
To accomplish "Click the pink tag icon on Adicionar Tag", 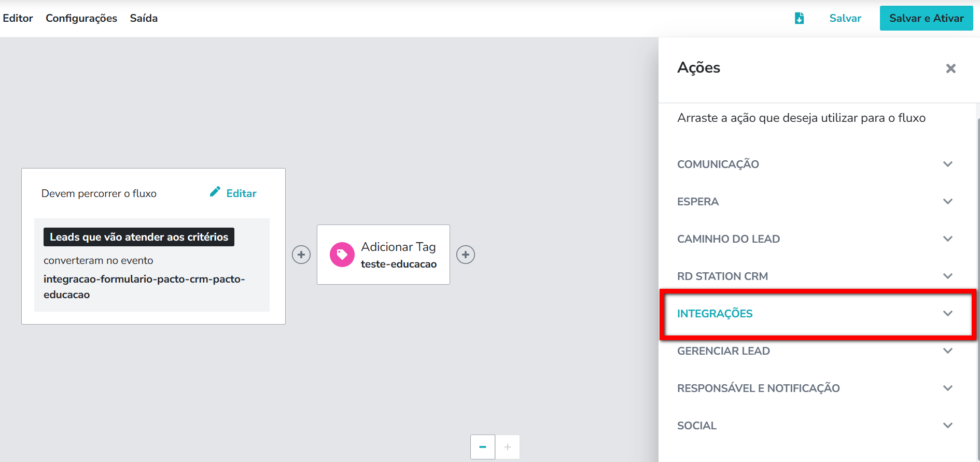I will tap(342, 255).
